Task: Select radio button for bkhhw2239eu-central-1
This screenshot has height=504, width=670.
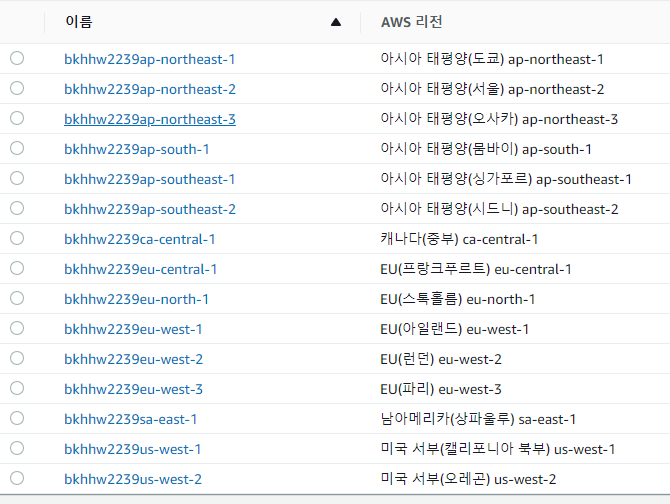Action: pyautogui.click(x=17, y=268)
